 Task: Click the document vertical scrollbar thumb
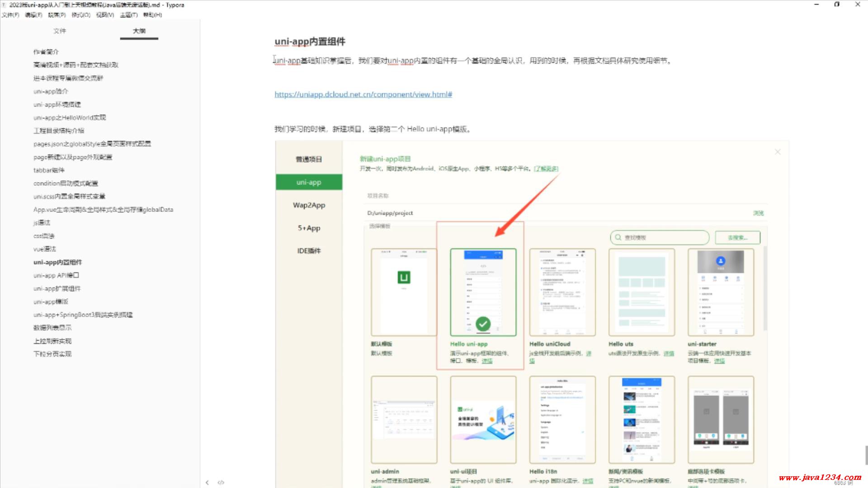(866, 455)
